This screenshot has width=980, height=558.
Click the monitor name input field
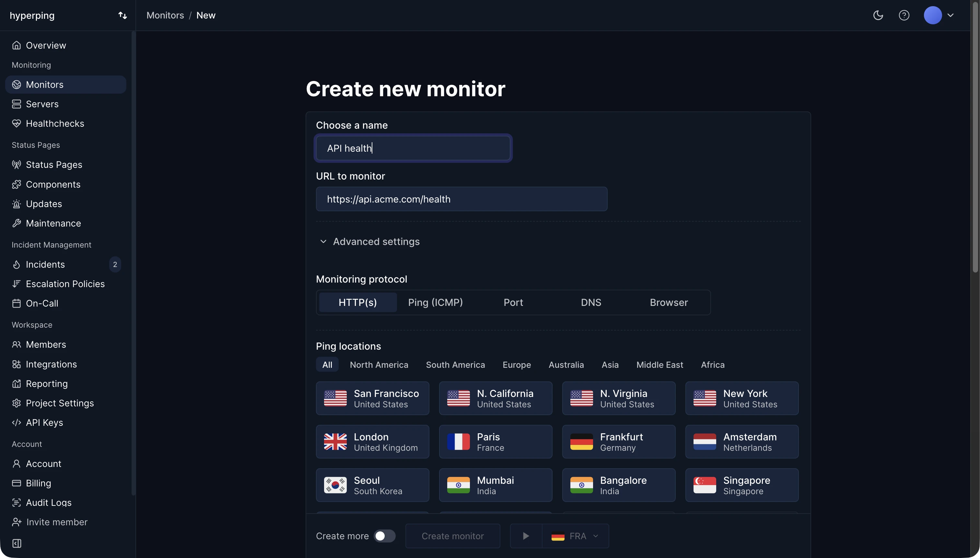coord(413,148)
